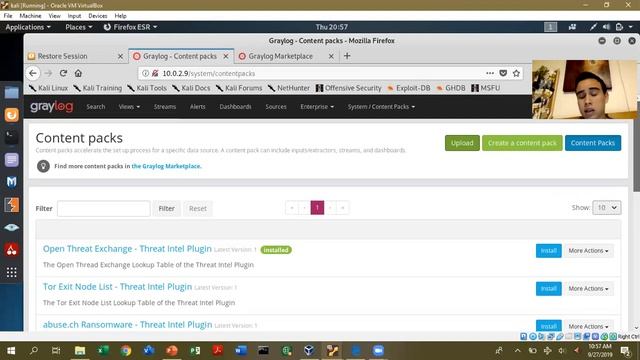Open the Exploit-DB bookmark
This screenshot has width=640, height=360.
[x=409, y=88]
